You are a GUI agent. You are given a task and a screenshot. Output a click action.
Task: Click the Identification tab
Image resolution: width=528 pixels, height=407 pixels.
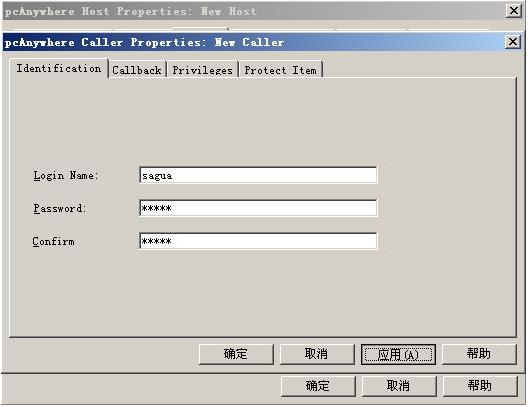tap(59, 68)
